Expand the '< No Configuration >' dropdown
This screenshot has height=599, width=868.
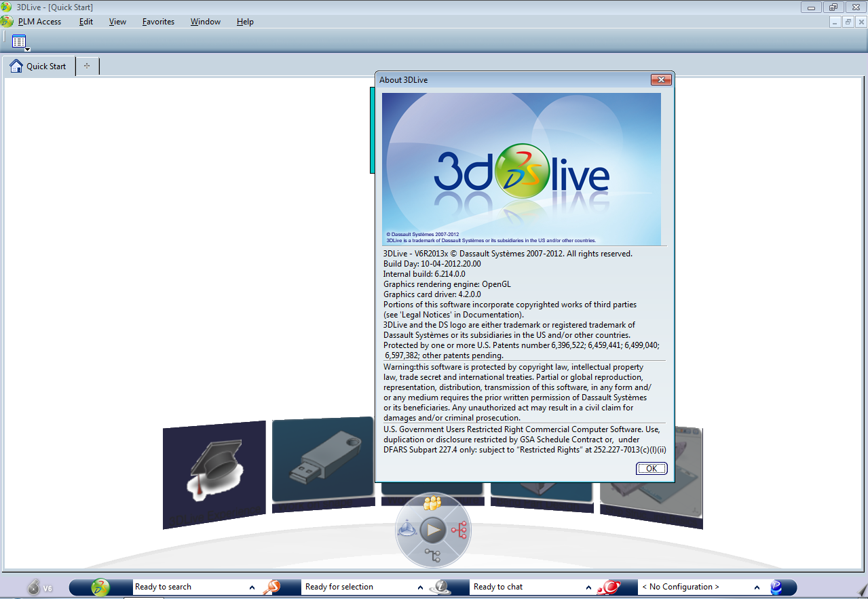click(x=757, y=587)
